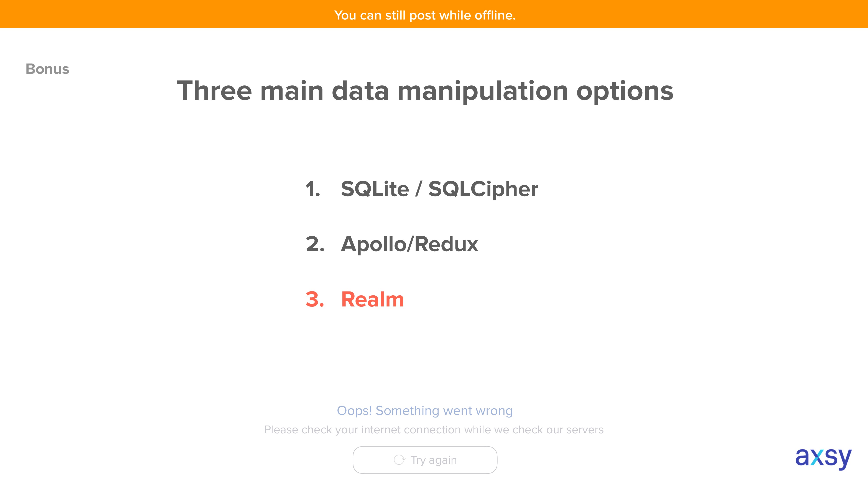
Task: Click the word offline in the banner
Action: (495, 15)
